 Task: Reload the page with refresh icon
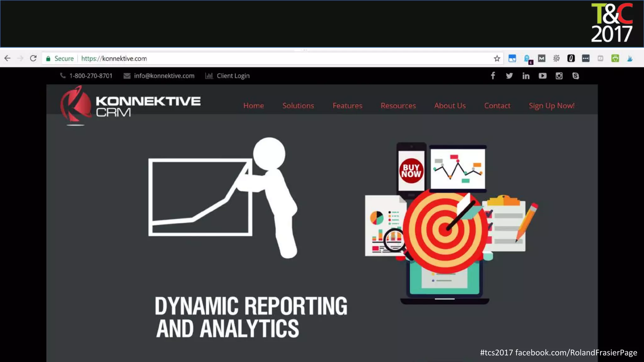coord(33,58)
